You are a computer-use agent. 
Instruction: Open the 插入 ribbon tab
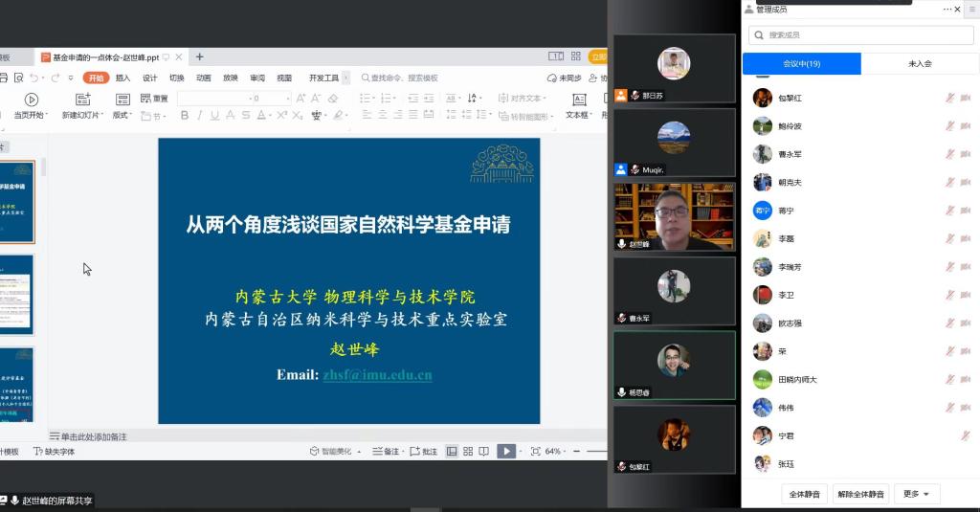(x=122, y=78)
